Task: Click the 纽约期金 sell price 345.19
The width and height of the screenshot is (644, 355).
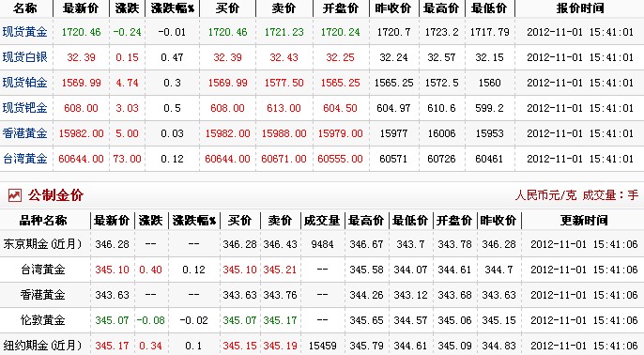Action: pyautogui.click(x=280, y=346)
